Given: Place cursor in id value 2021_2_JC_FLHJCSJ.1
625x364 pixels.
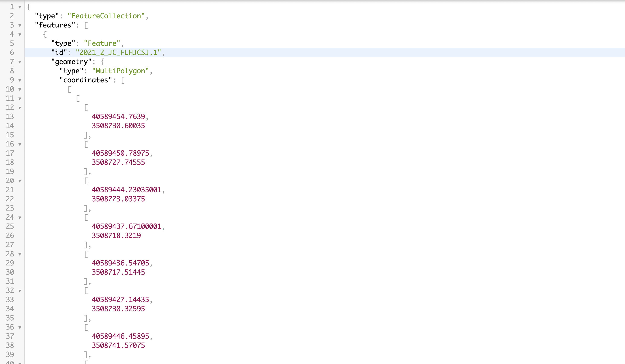Looking at the screenshot, I should pyautogui.click(x=118, y=53).
